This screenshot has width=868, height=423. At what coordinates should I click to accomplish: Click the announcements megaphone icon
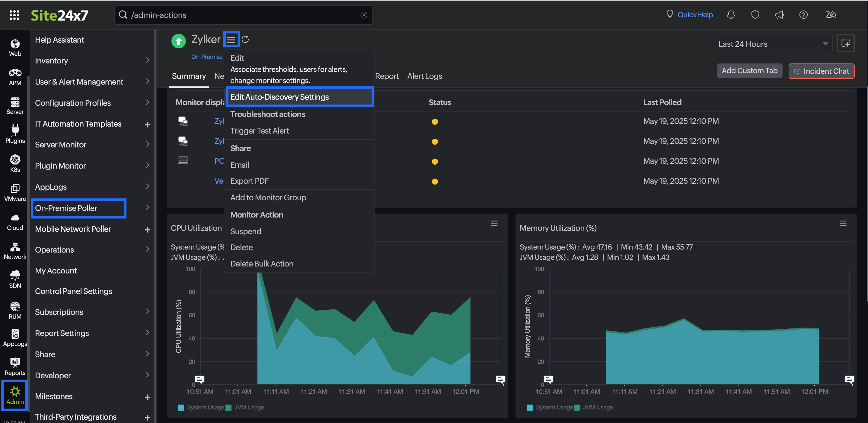(x=779, y=15)
